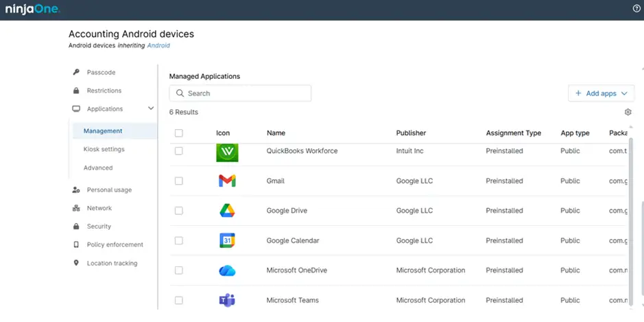Check the QuickBooks Workforce row checkbox
This screenshot has width=644, height=322.
(x=179, y=151)
